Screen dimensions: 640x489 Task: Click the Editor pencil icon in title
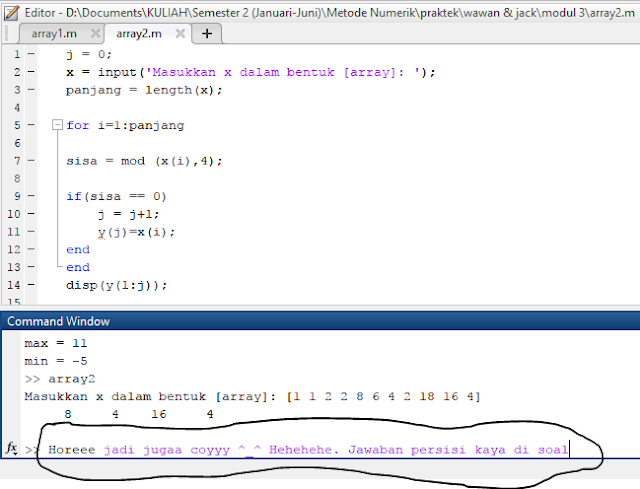11,13
